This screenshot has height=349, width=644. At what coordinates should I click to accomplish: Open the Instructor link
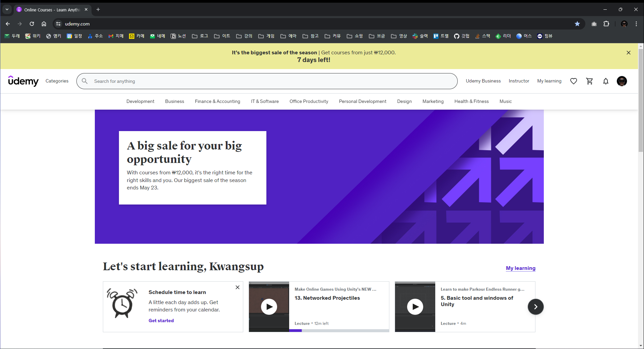(x=519, y=81)
